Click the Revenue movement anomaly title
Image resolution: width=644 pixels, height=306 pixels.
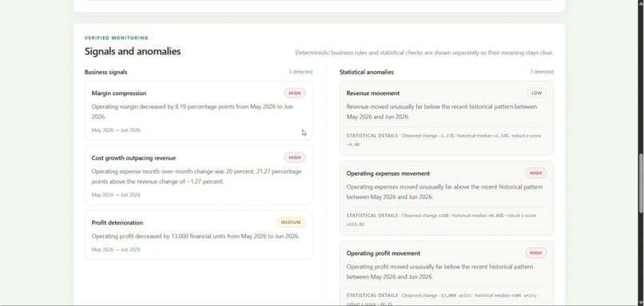tap(372, 93)
